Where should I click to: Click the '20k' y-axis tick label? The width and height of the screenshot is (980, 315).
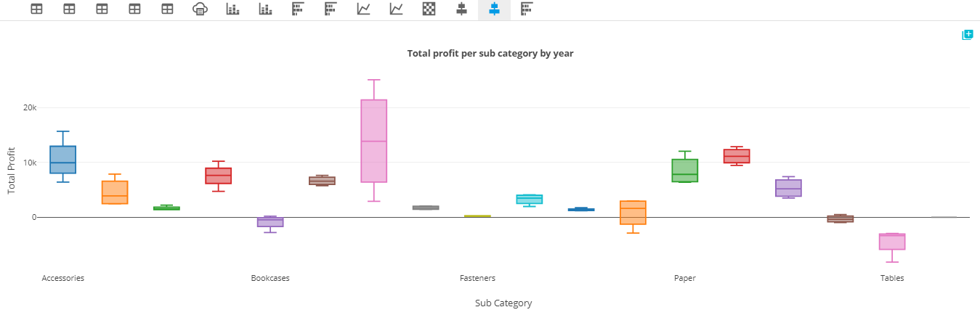tap(30, 107)
